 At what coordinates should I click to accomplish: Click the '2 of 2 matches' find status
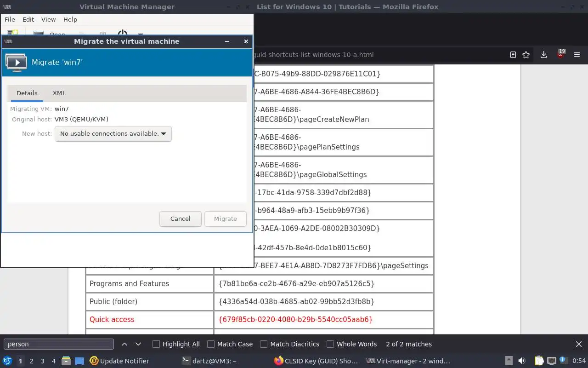click(409, 344)
